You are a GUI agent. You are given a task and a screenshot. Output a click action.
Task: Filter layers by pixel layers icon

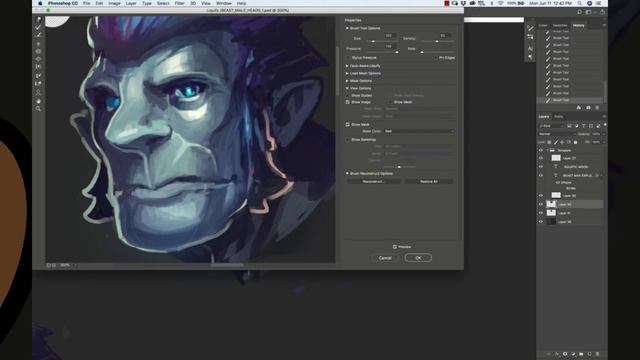tap(570, 126)
